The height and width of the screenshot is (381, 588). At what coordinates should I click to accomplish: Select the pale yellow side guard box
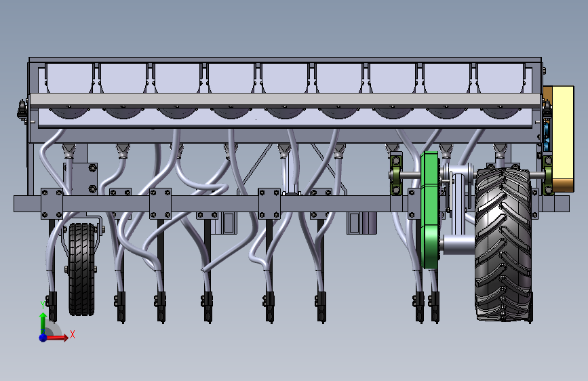tap(563, 138)
